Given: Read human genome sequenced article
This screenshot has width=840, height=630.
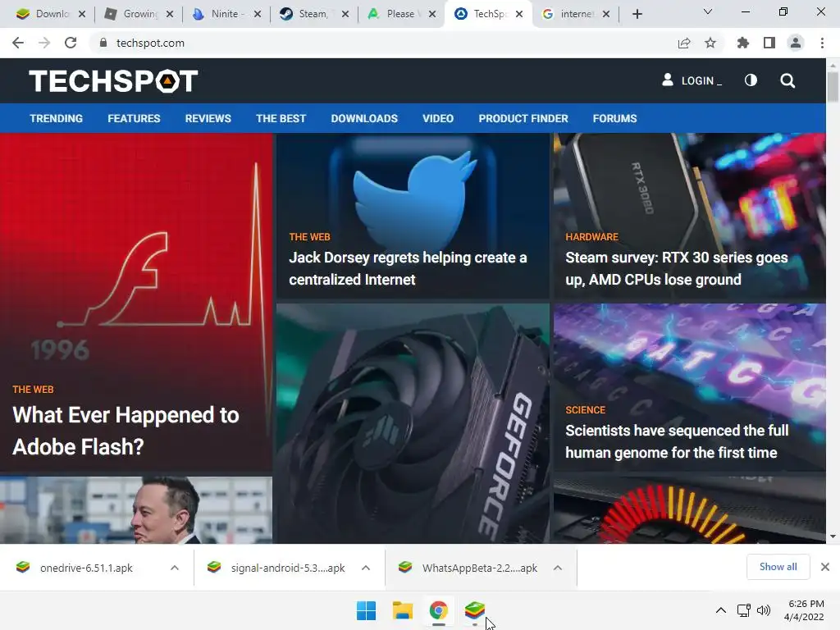Looking at the screenshot, I should pos(677,441).
